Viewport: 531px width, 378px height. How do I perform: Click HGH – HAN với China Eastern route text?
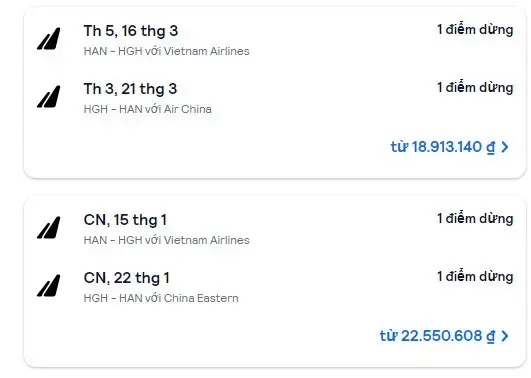[x=161, y=298]
